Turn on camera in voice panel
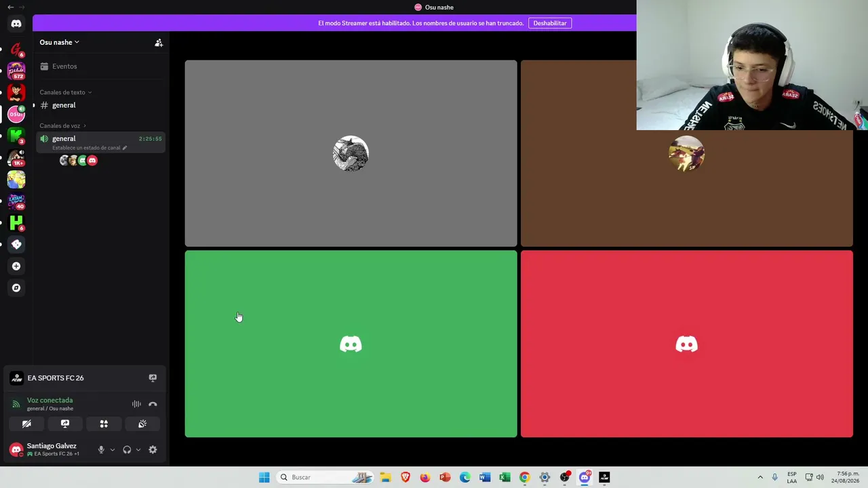Viewport: 868px width, 488px height. tap(26, 424)
